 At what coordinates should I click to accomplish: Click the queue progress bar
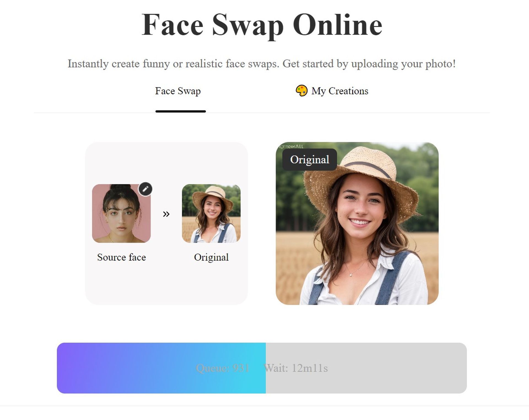click(262, 368)
